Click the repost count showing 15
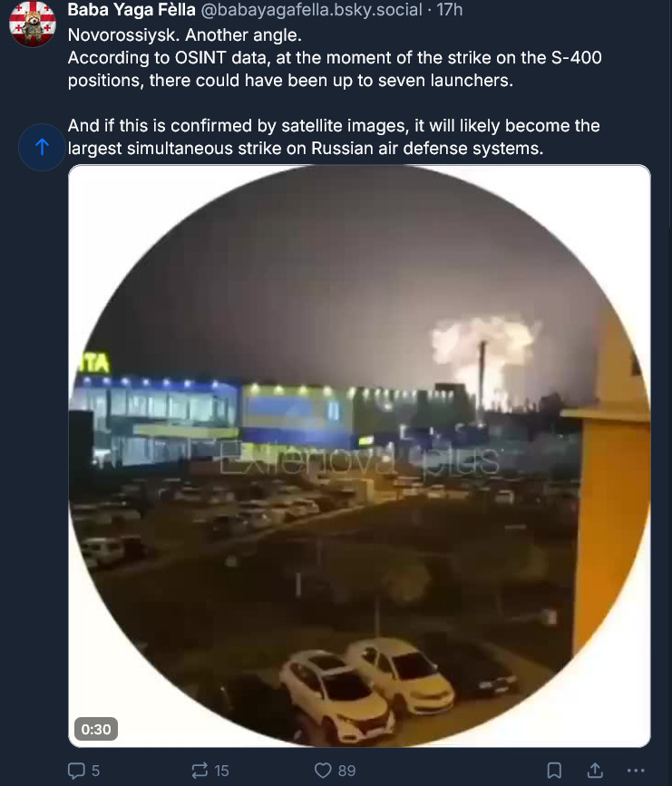672x786 pixels. click(221, 771)
